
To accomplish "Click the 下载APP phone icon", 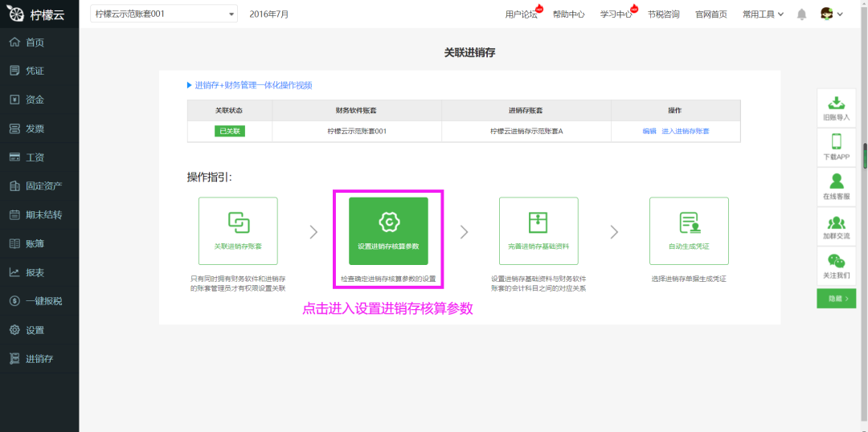I will click(x=836, y=141).
